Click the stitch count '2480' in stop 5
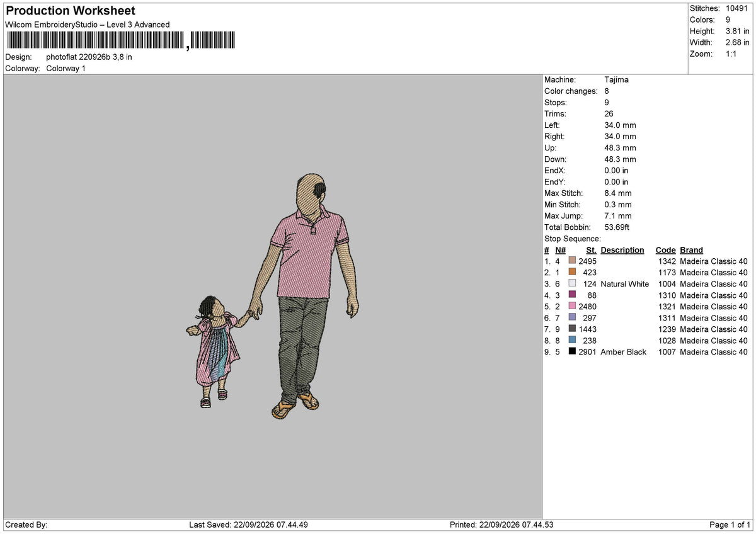This screenshot has height=534, width=756. pyautogui.click(x=587, y=307)
